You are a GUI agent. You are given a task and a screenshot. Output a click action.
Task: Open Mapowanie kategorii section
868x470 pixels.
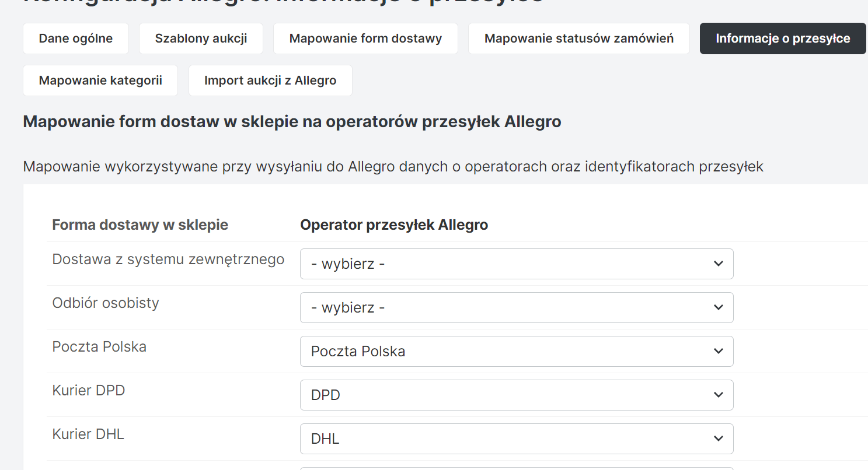click(x=100, y=80)
